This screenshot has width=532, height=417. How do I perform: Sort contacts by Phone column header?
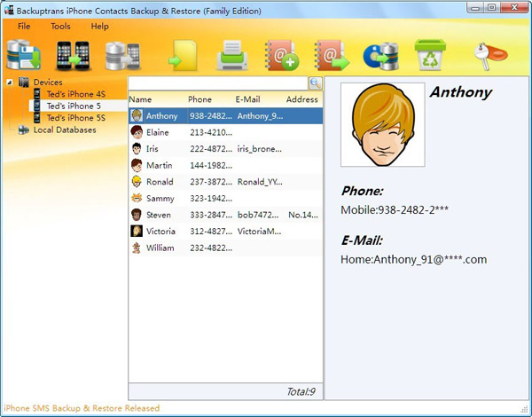199,99
